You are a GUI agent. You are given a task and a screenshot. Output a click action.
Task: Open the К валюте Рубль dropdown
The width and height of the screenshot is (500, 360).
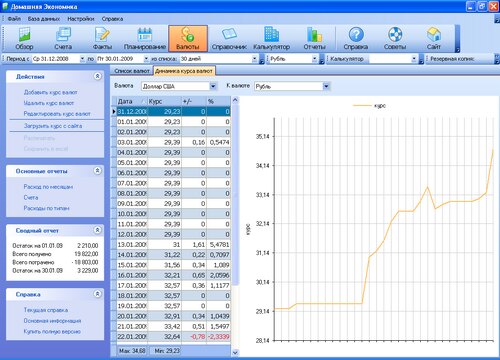(326, 86)
